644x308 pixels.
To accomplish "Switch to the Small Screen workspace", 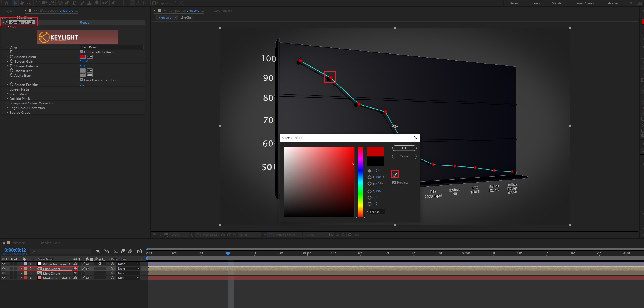I will click(585, 3).
